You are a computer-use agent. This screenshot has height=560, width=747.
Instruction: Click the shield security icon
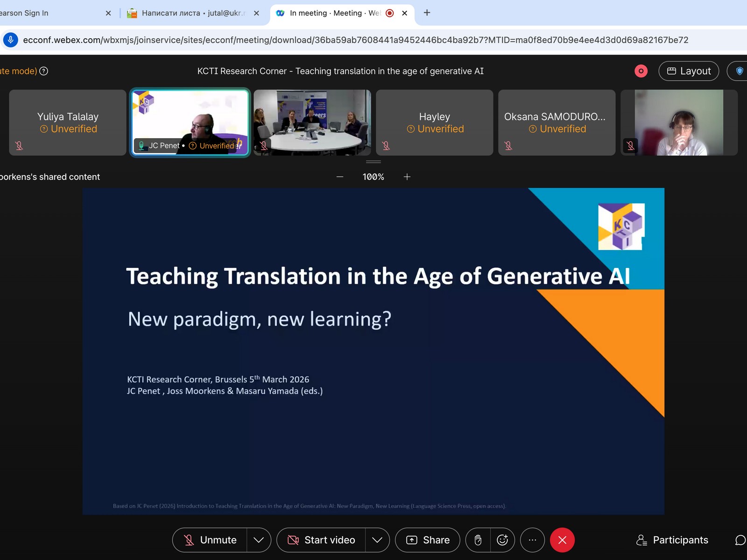pos(739,71)
